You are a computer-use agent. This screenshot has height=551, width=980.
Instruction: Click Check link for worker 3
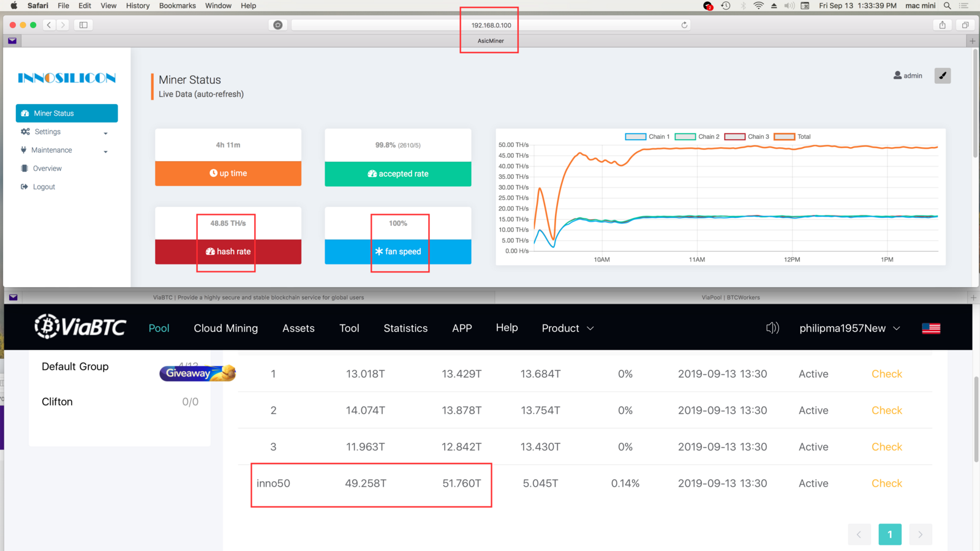(887, 447)
